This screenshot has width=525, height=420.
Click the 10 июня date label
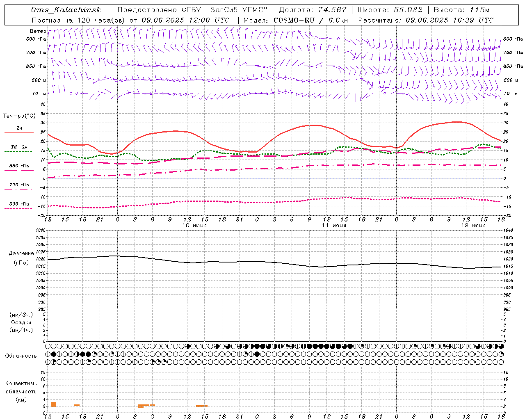click(x=194, y=226)
